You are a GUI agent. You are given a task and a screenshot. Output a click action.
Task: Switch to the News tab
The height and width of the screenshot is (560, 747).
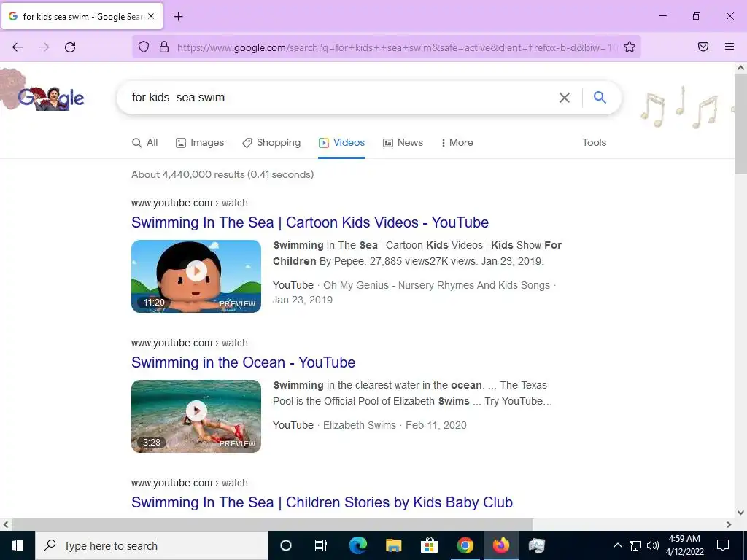click(x=403, y=142)
